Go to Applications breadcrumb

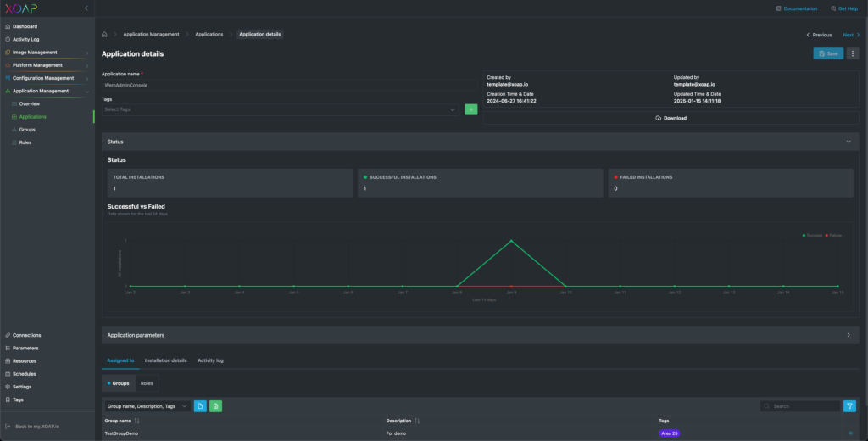click(209, 35)
